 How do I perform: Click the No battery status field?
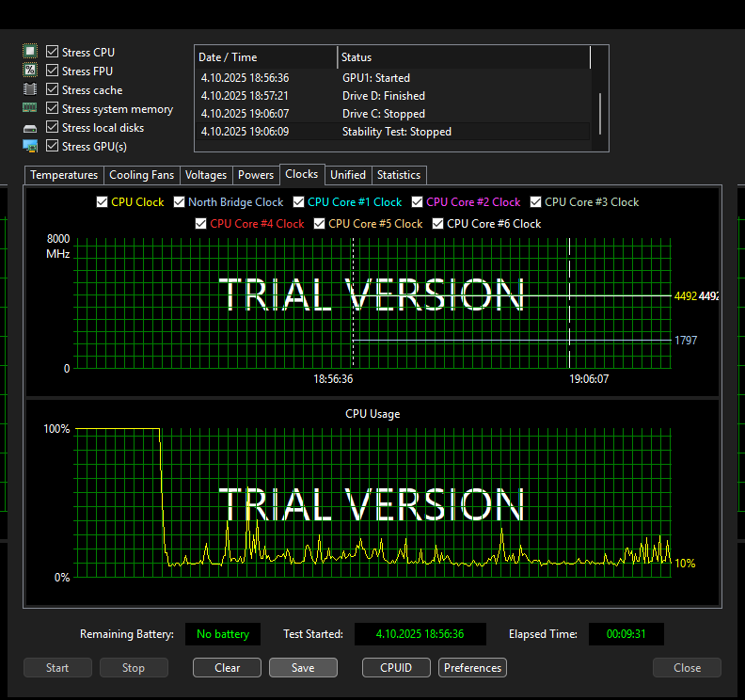click(223, 634)
